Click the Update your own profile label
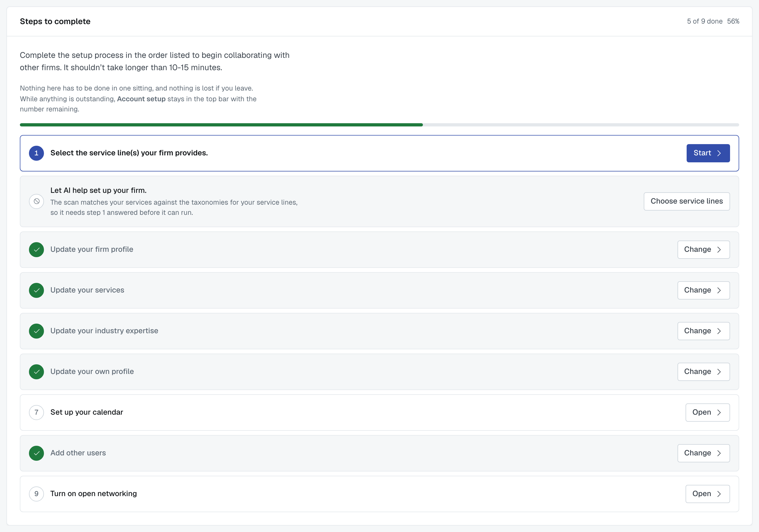The image size is (759, 532). click(92, 372)
